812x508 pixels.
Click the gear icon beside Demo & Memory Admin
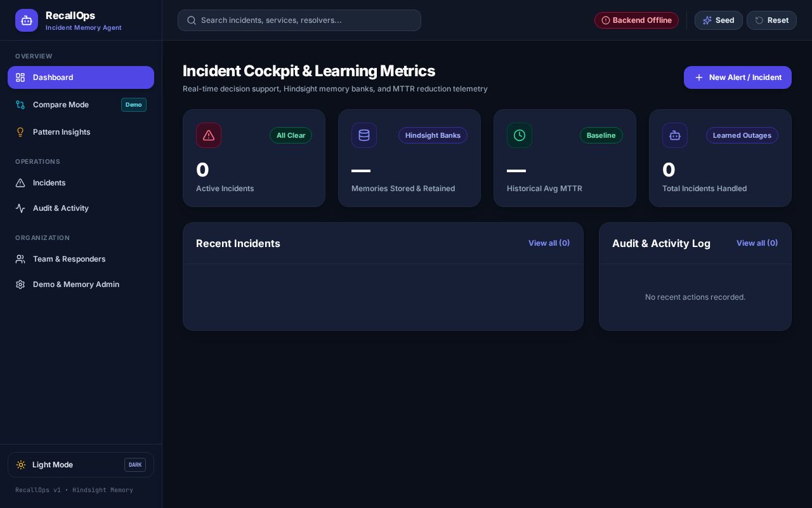tap(20, 284)
